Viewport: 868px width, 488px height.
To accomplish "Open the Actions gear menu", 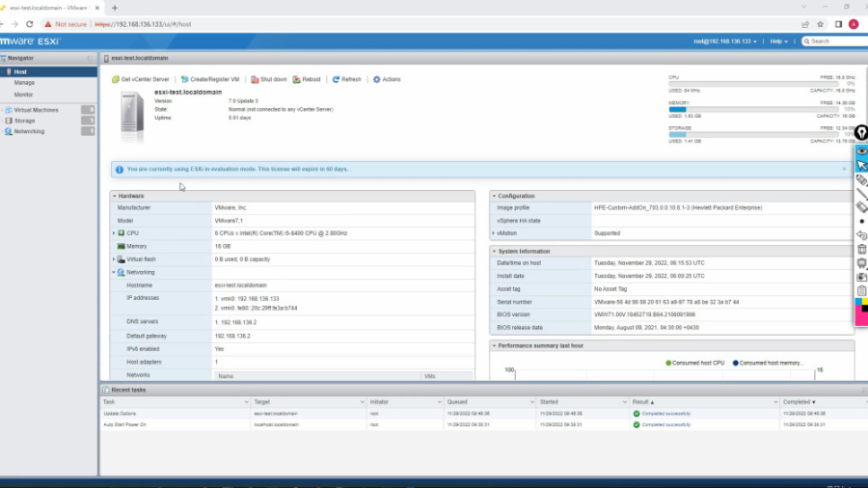I will [x=387, y=79].
